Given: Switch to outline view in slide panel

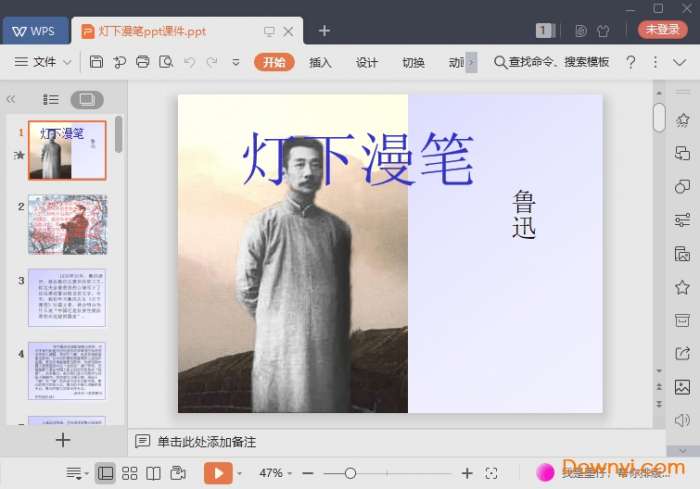Looking at the screenshot, I should [x=51, y=100].
